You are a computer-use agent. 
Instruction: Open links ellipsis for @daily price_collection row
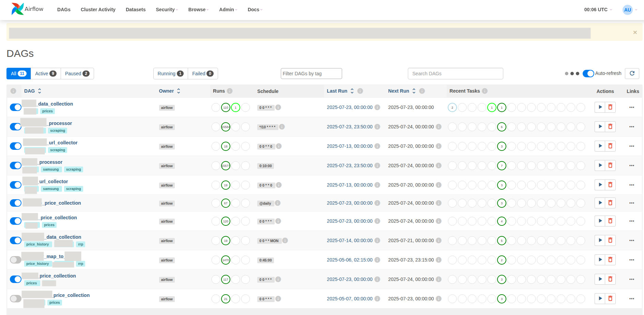[632, 203]
